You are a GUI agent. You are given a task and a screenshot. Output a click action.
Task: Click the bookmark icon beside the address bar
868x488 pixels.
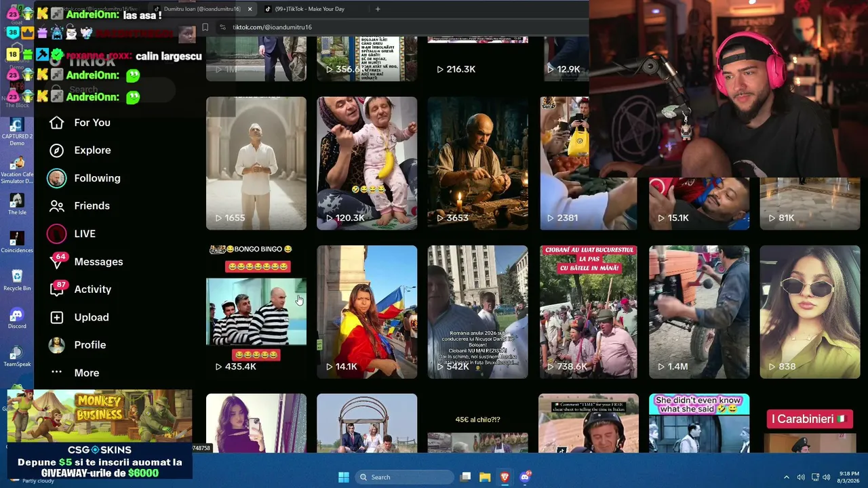pyautogui.click(x=205, y=27)
